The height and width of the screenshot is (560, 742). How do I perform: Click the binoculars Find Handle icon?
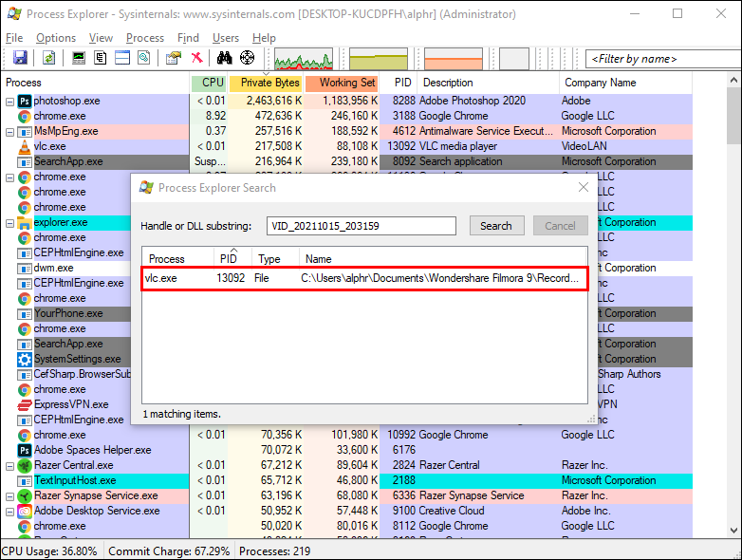click(x=224, y=59)
